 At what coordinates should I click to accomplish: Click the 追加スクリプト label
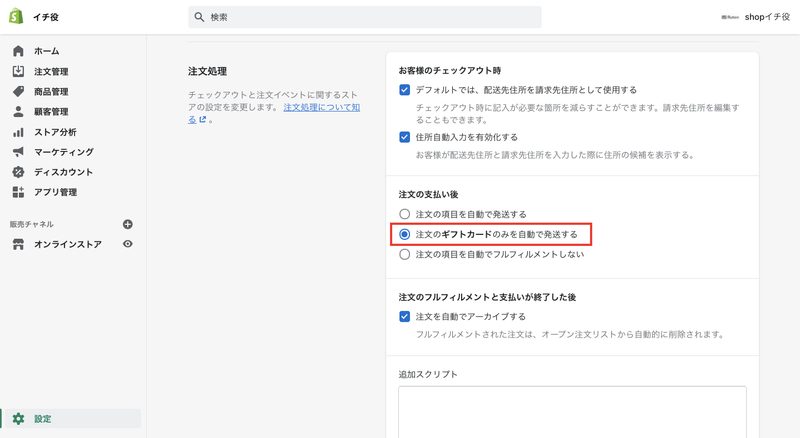point(428,374)
